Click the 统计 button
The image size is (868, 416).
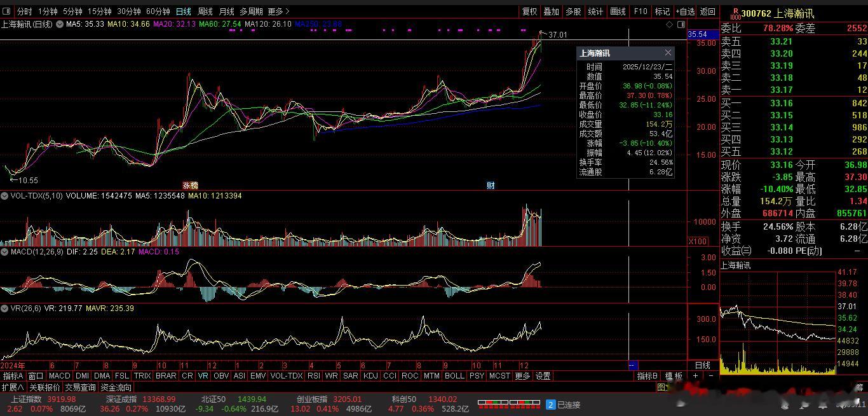(596, 11)
